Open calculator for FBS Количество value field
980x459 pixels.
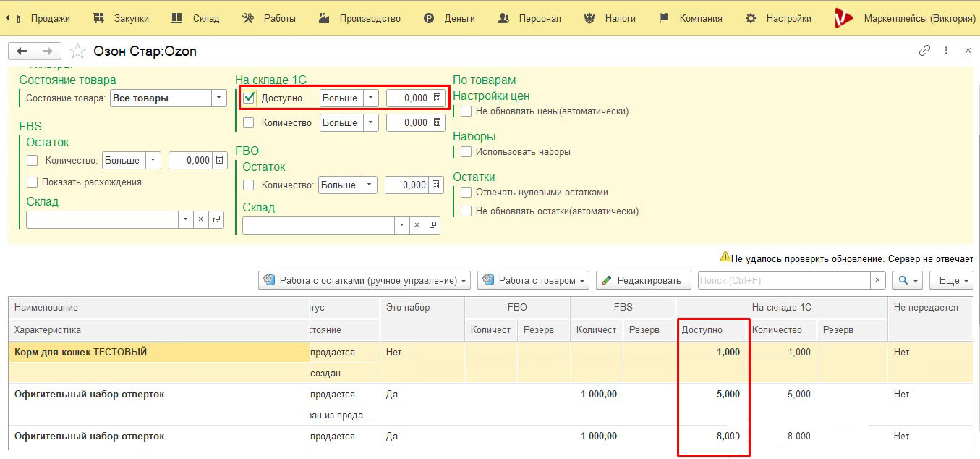(x=220, y=160)
